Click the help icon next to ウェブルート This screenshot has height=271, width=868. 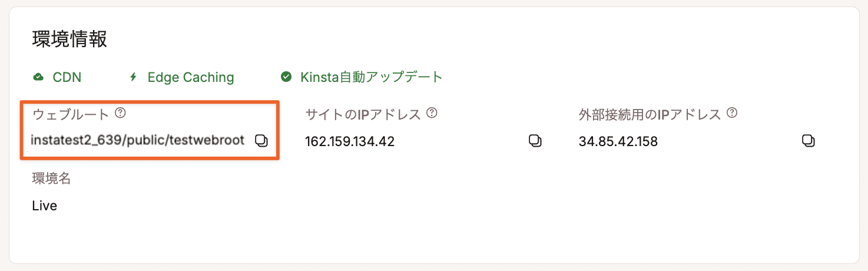[x=121, y=113]
